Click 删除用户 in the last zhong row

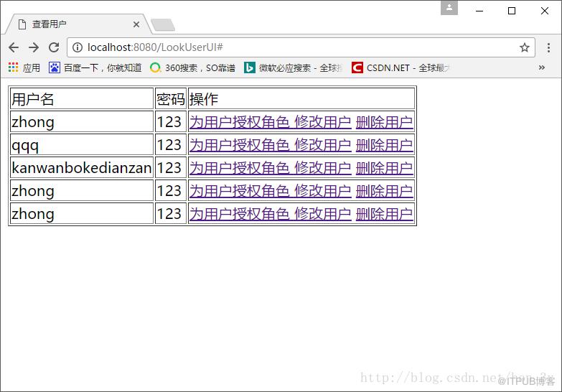[385, 214]
